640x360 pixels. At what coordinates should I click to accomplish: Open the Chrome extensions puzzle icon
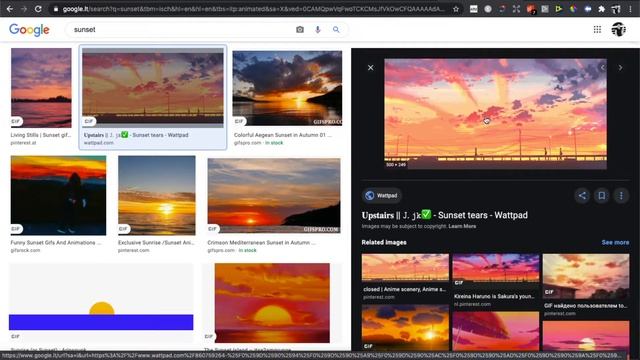click(601, 9)
